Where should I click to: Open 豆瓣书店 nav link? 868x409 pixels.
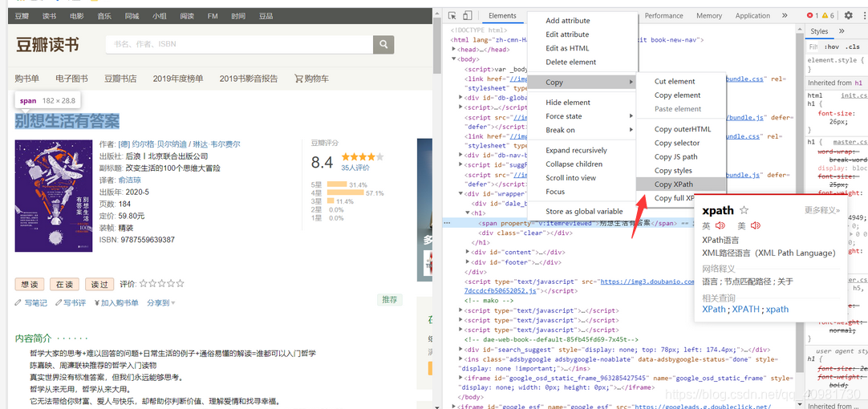(120, 79)
